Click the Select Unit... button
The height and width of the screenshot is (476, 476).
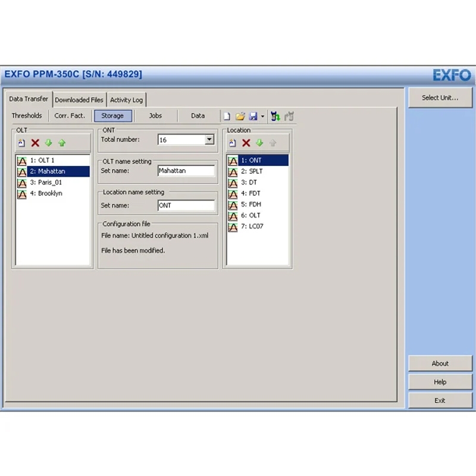[440, 98]
